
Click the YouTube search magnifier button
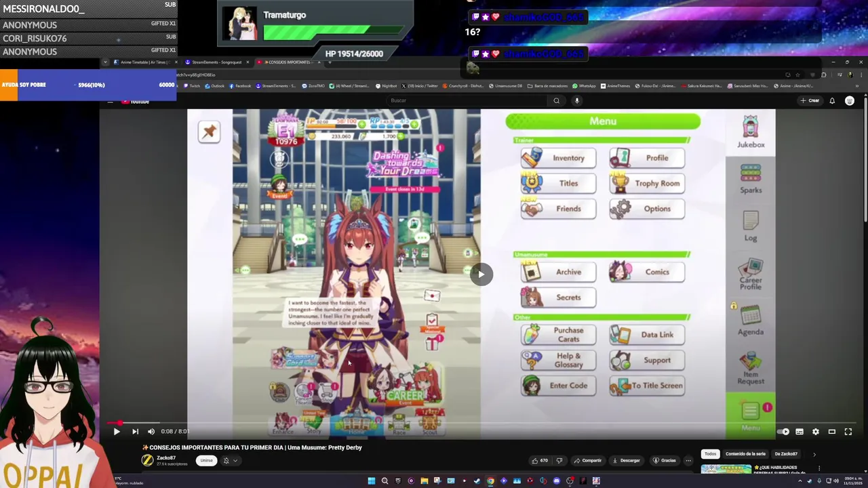557,100
